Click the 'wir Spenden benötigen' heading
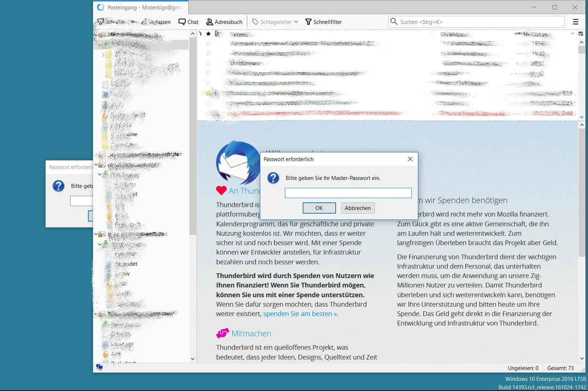The image size is (588, 391). [x=466, y=200]
